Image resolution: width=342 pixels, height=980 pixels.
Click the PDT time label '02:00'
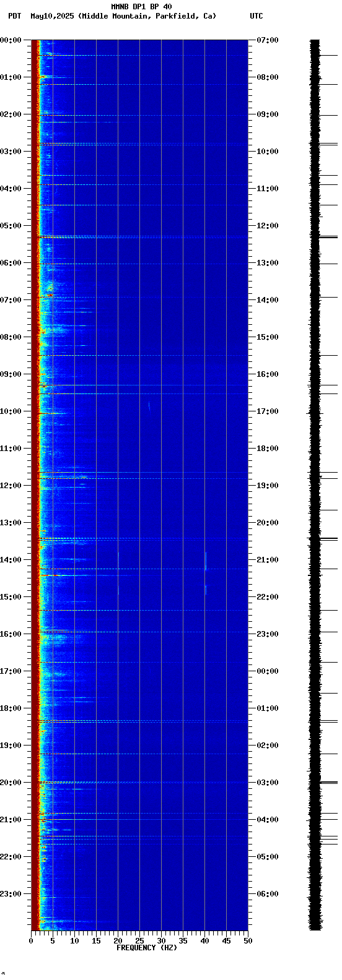[11, 114]
